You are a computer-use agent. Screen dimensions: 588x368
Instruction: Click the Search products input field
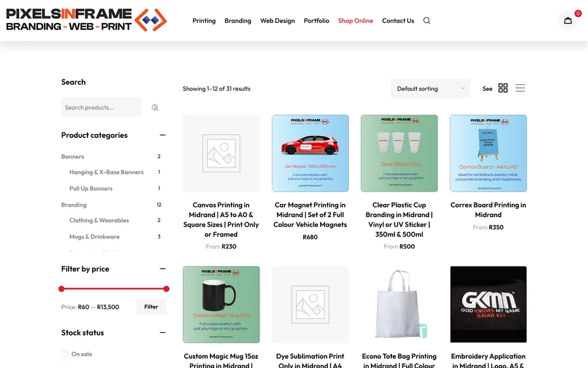(101, 108)
